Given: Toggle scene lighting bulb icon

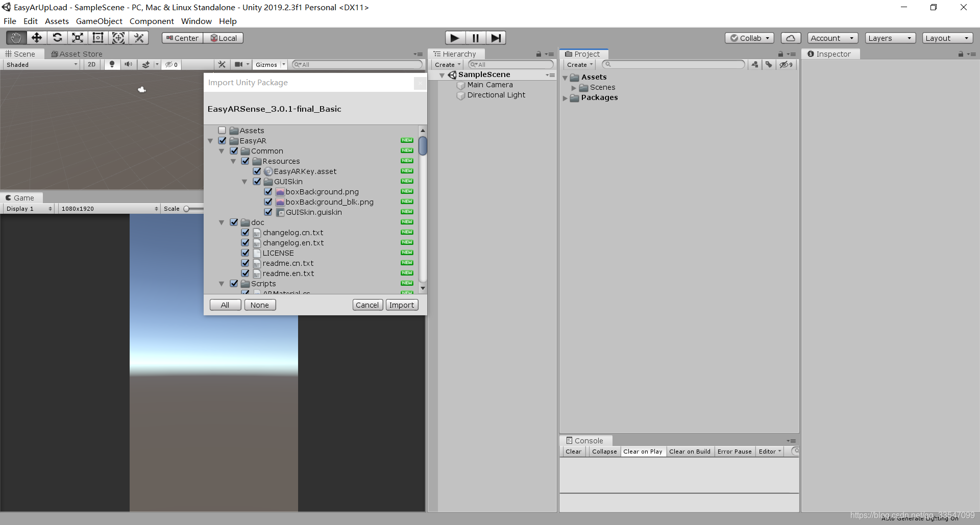Looking at the screenshot, I should point(112,65).
